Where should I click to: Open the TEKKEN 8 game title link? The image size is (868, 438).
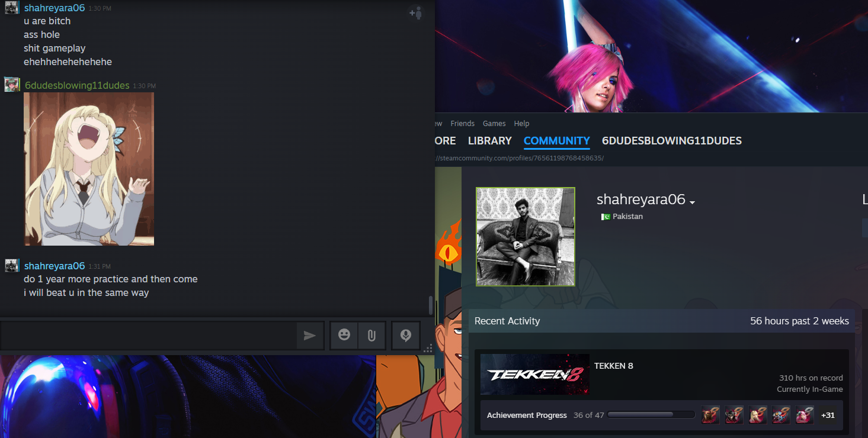click(613, 366)
